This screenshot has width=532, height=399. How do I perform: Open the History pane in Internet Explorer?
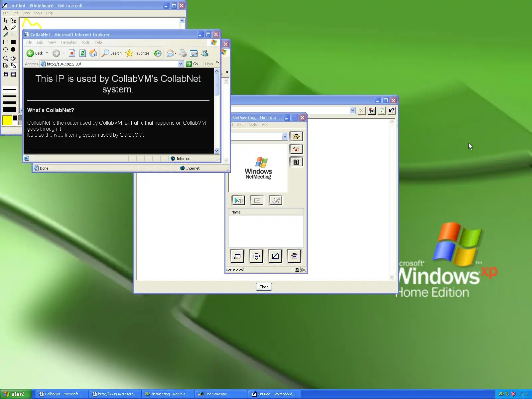158,53
